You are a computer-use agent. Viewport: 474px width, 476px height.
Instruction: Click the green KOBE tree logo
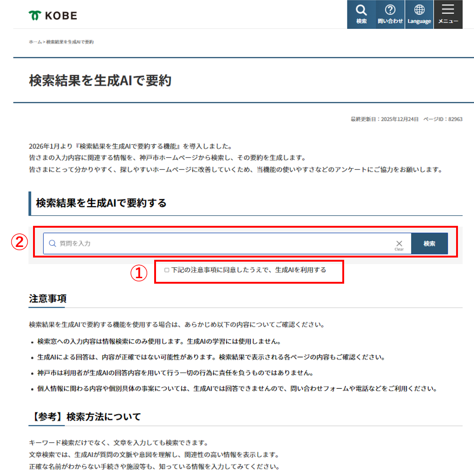coord(34,14)
